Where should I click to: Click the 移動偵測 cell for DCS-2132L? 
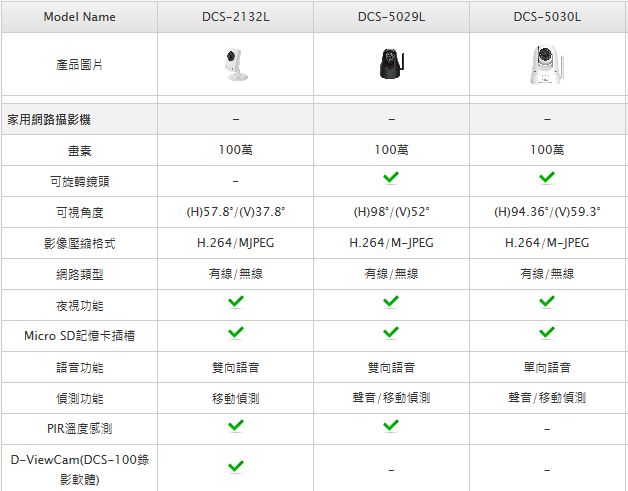tap(236, 398)
